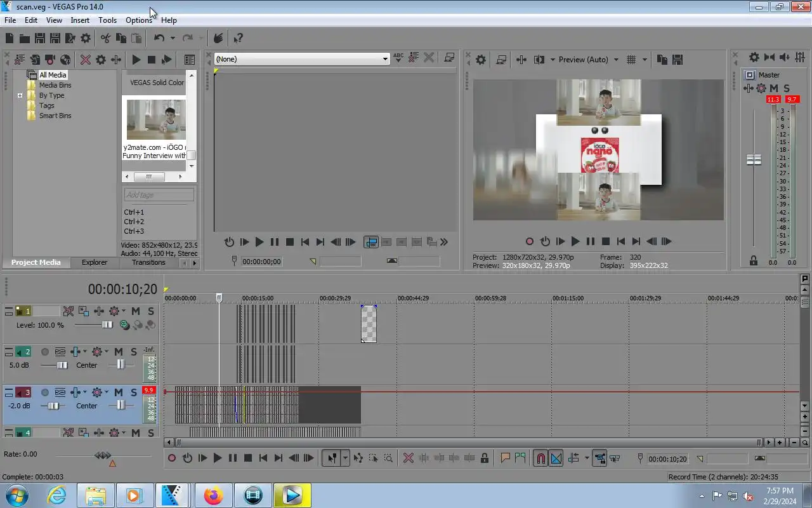Select Envelope edit tool in timeline toolbar
Image resolution: width=812 pixels, height=508 pixels.
[x=358, y=458]
